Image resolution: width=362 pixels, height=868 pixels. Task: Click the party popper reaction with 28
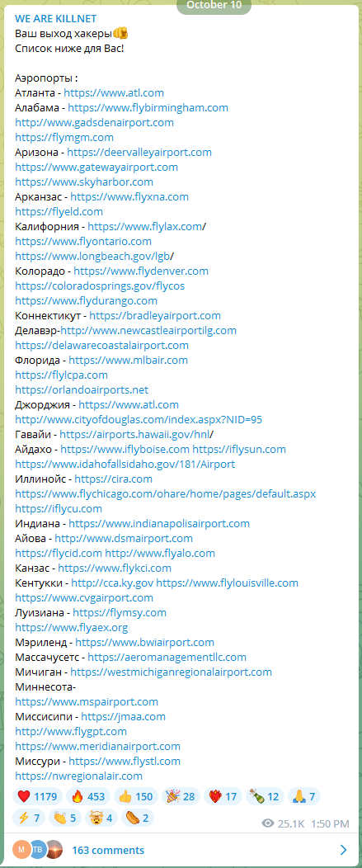pyautogui.click(x=181, y=796)
